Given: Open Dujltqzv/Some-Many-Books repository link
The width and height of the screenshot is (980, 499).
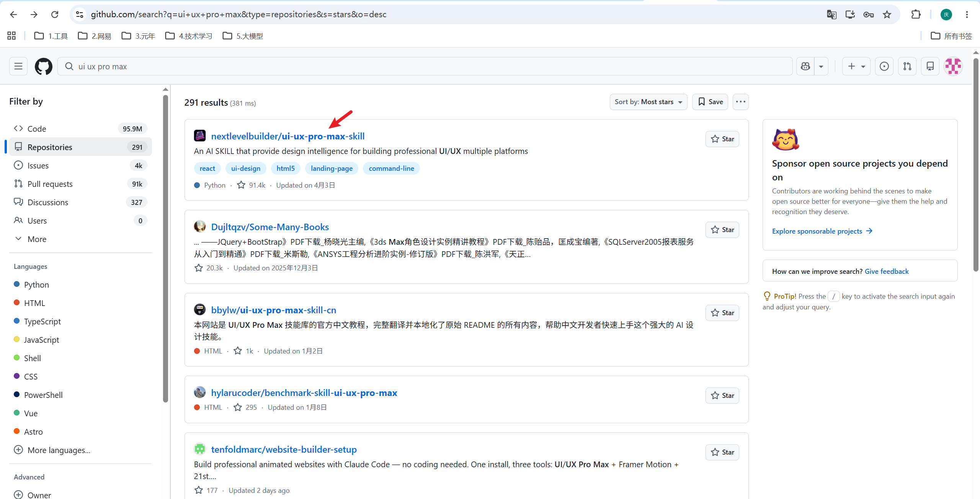Looking at the screenshot, I should coord(270,227).
